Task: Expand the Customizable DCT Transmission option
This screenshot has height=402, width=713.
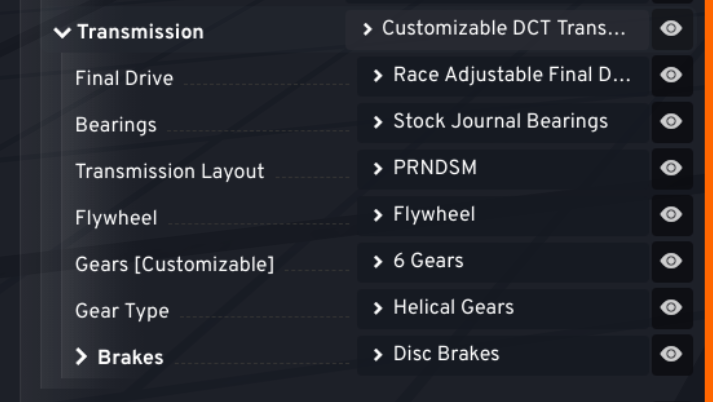Action: (497, 29)
